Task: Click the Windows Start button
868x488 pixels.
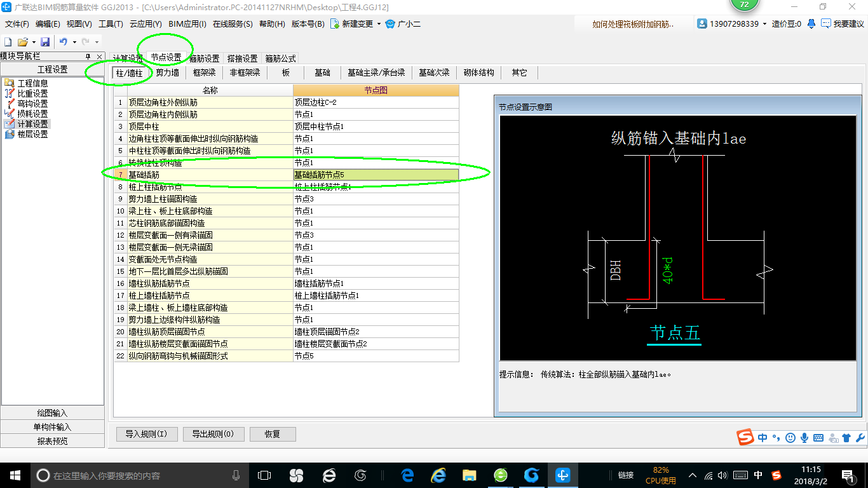Action: pos(15,475)
